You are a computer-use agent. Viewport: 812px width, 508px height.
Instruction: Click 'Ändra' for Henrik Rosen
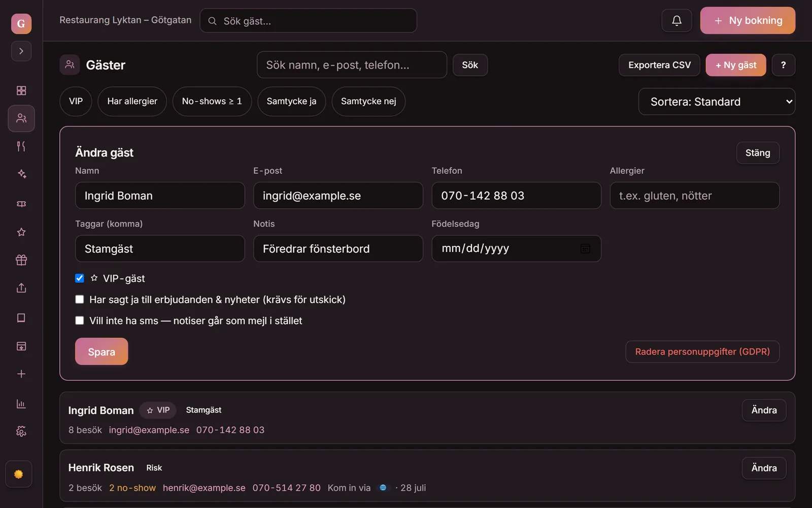click(x=764, y=468)
